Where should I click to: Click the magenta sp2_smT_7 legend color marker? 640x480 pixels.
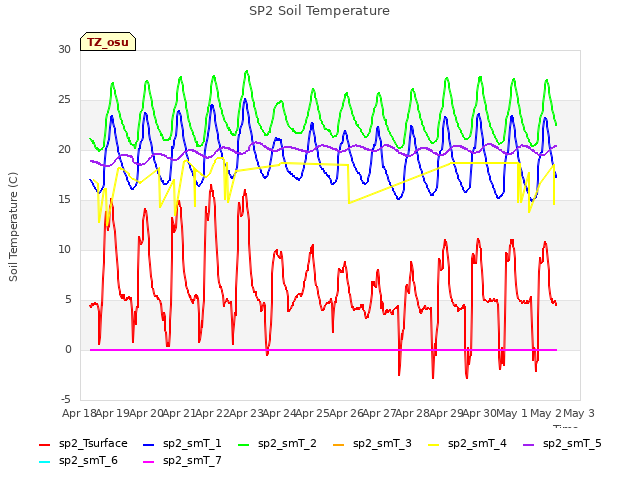tap(149, 462)
